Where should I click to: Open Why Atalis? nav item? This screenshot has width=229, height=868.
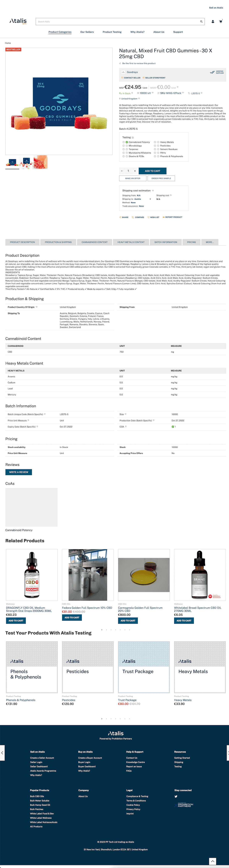[138, 32]
